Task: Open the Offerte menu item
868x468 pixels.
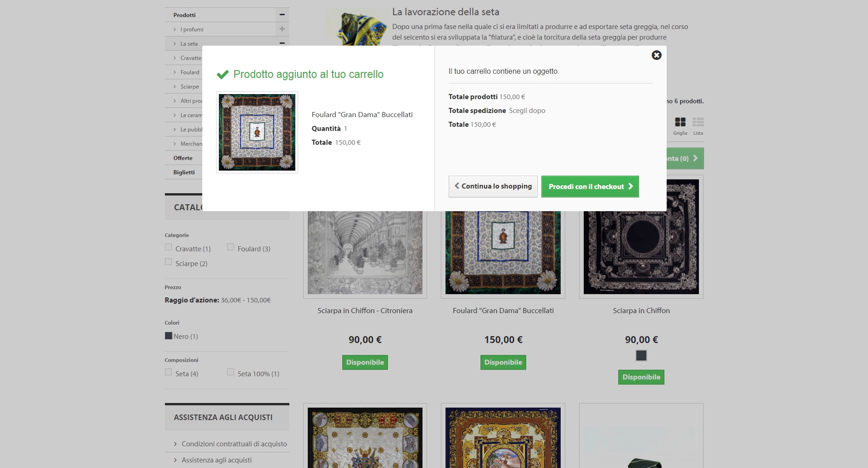Action: pos(183,158)
